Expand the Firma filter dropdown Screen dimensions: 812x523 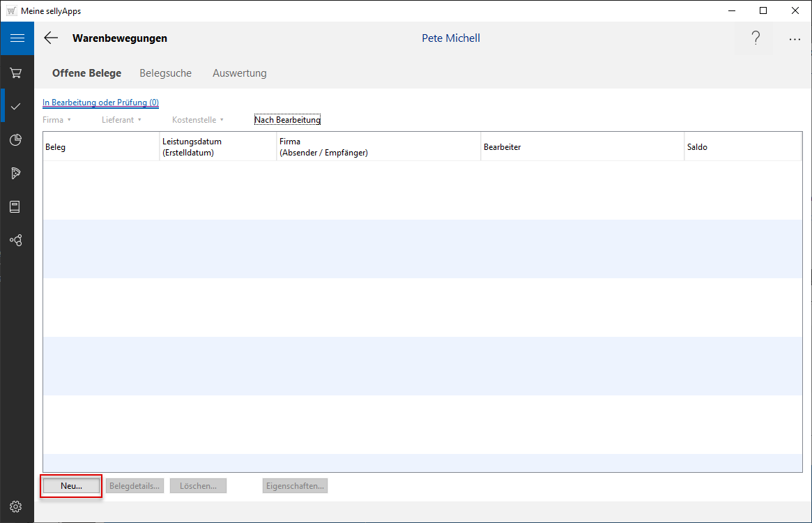click(57, 120)
